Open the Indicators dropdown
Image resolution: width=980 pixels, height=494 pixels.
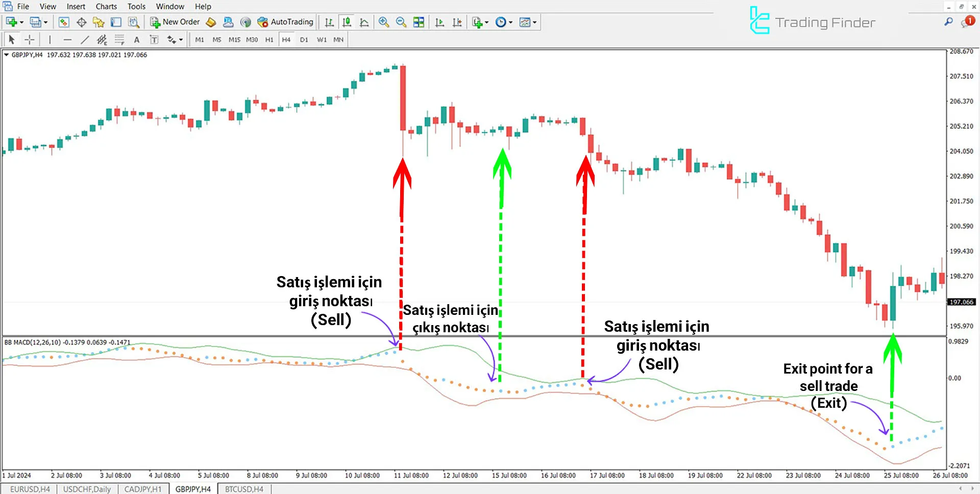pos(477,22)
